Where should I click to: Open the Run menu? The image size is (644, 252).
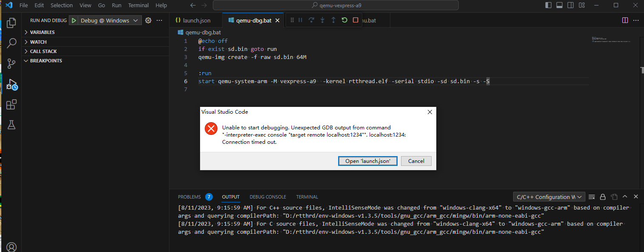coord(116,5)
